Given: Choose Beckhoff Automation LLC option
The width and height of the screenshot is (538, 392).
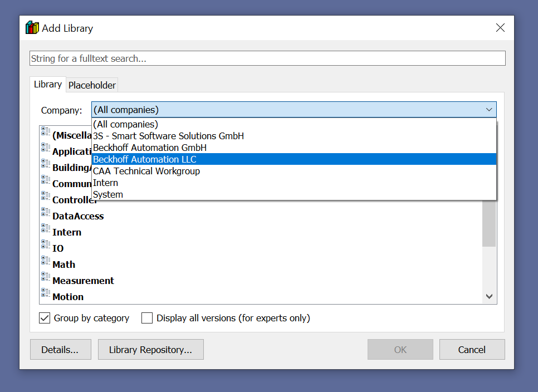Looking at the screenshot, I should [294, 159].
